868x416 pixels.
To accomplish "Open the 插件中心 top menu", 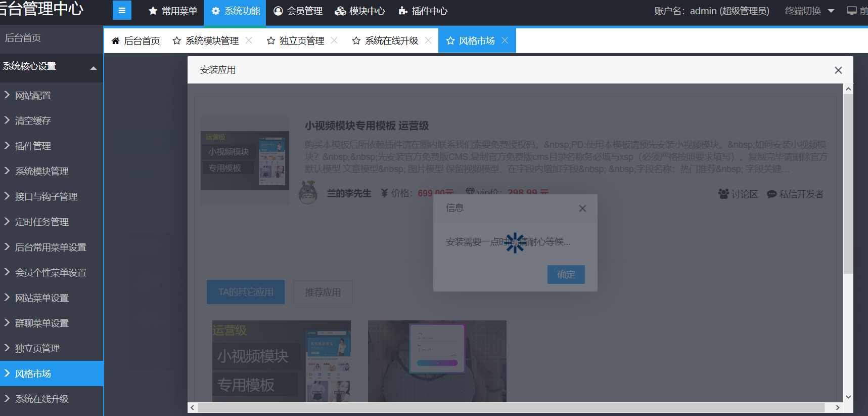I will (x=423, y=11).
